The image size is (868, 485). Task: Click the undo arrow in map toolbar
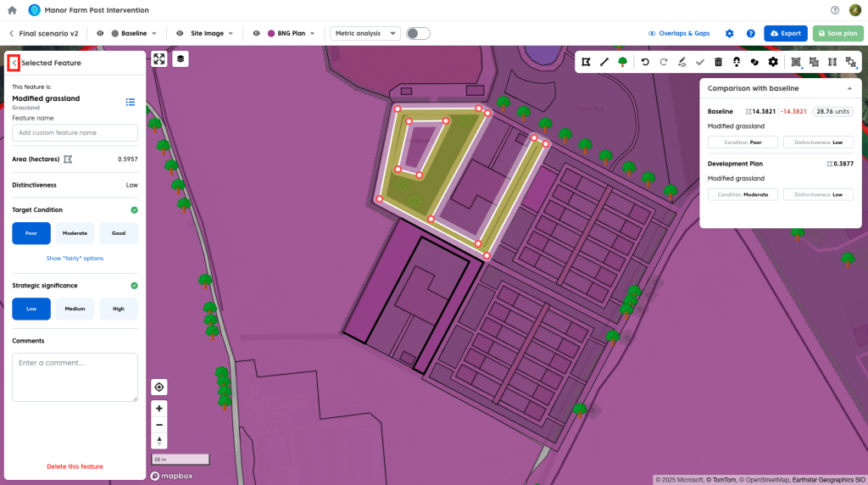pos(645,62)
